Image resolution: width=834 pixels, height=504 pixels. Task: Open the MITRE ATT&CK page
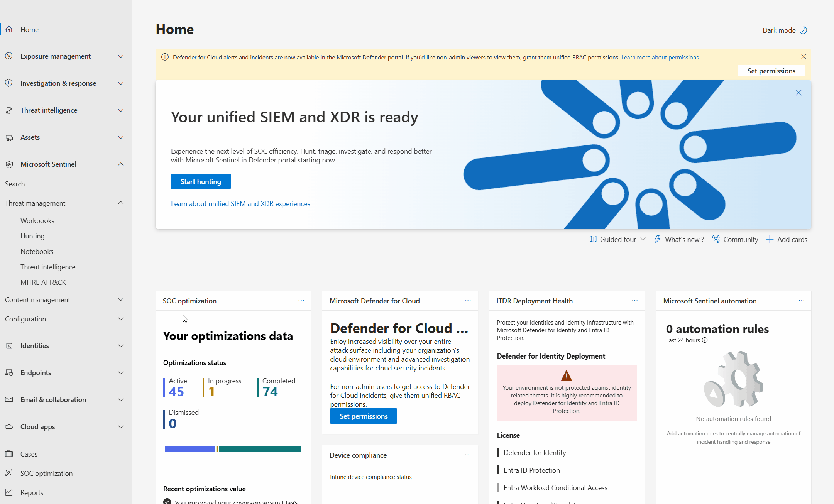point(43,282)
